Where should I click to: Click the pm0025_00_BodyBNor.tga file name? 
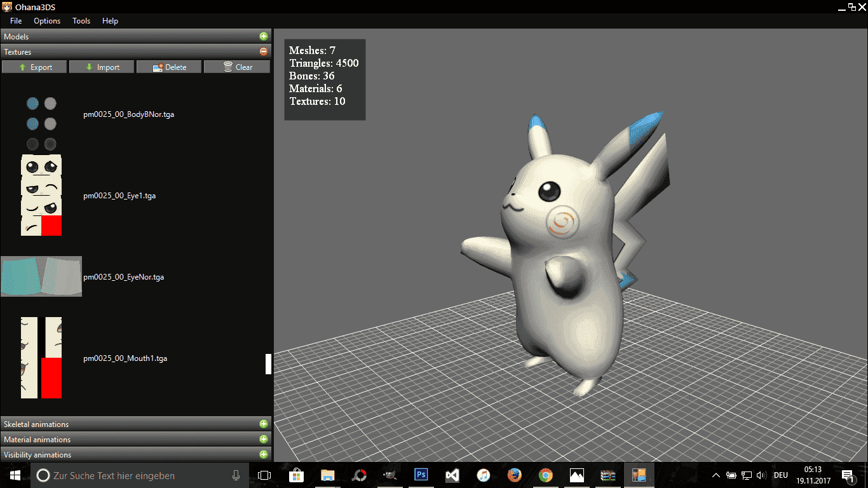(x=128, y=114)
